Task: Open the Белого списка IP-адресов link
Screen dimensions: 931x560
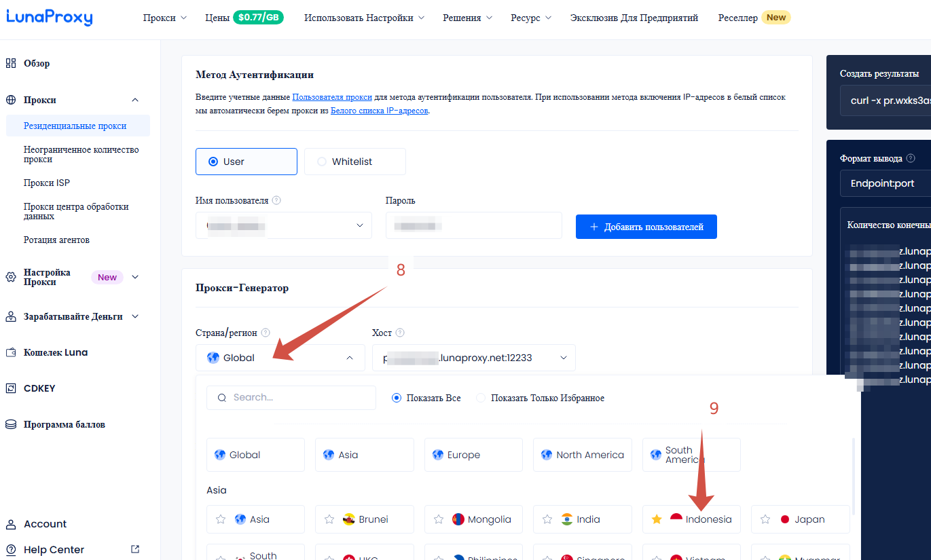Action: point(379,111)
